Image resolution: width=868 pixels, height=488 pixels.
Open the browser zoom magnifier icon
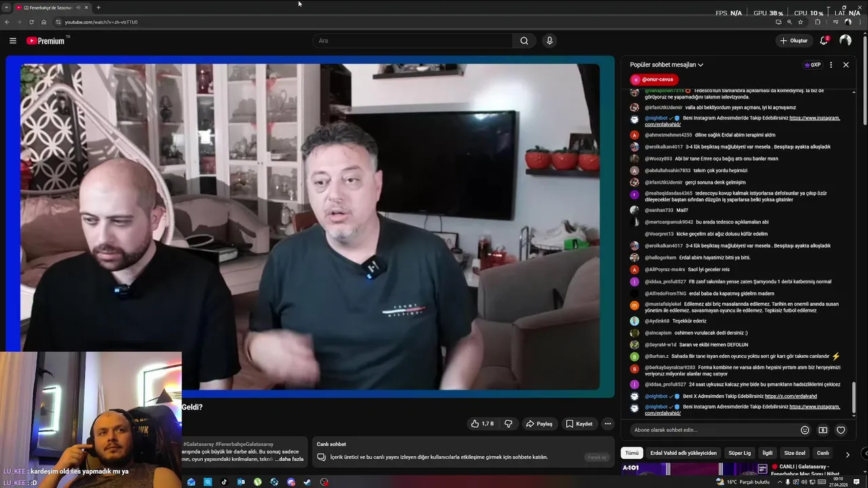[789, 22]
